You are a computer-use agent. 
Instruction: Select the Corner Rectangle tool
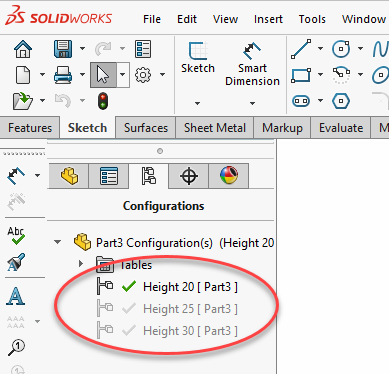[x=301, y=75]
